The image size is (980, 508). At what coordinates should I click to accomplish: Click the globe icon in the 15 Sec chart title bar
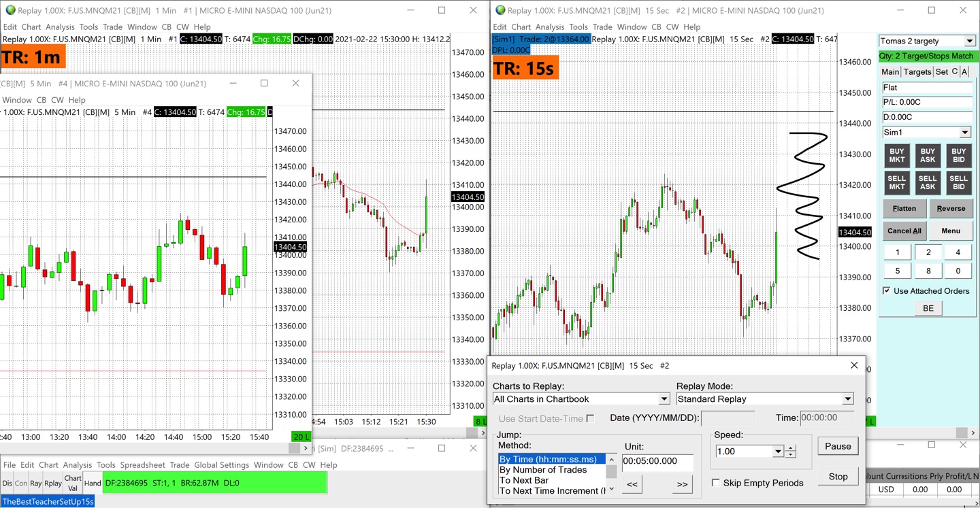click(501, 10)
